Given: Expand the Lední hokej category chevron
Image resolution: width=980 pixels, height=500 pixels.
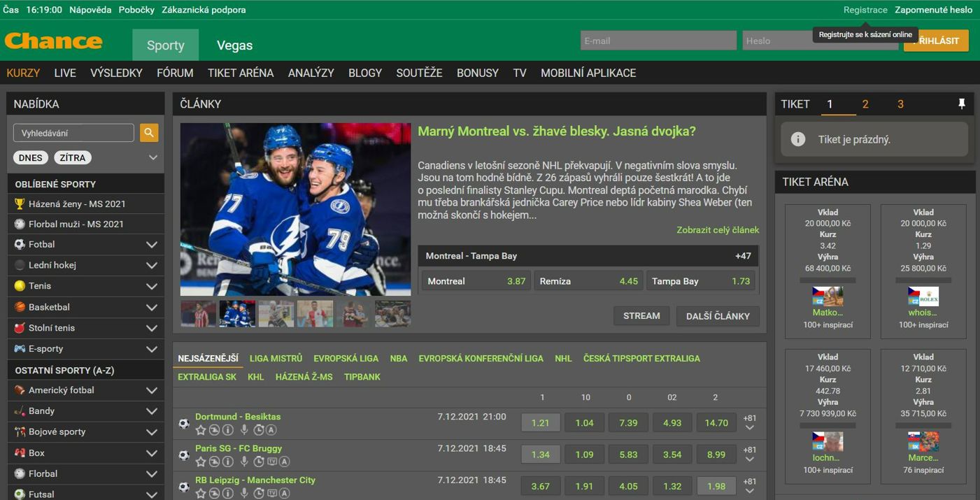Looking at the screenshot, I should (x=151, y=266).
